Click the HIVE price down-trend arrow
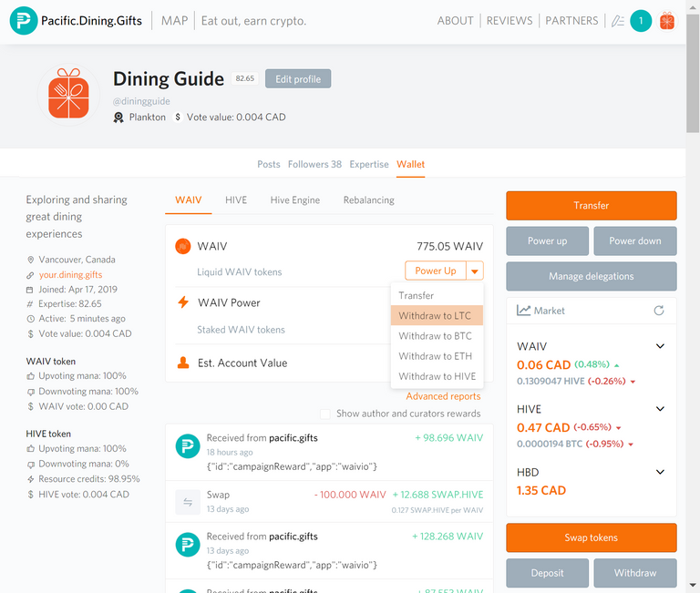Viewport: 700px width, 593px height. click(x=618, y=428)
